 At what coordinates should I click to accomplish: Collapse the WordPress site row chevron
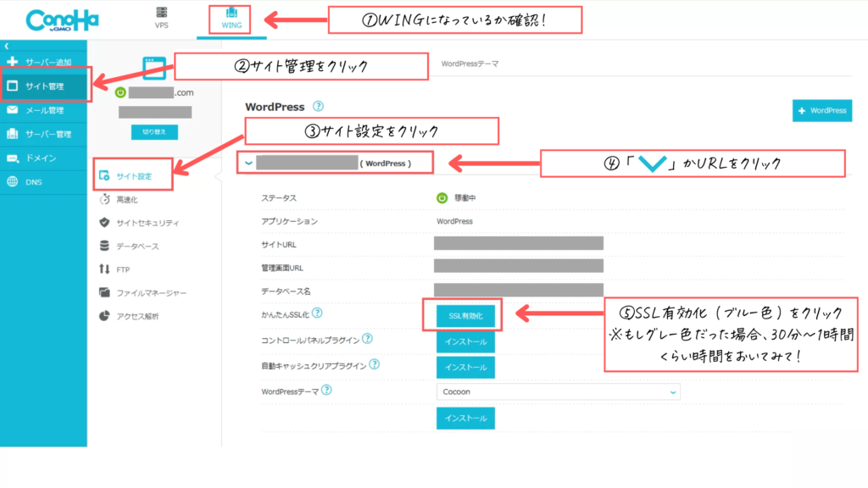[248, 164]
